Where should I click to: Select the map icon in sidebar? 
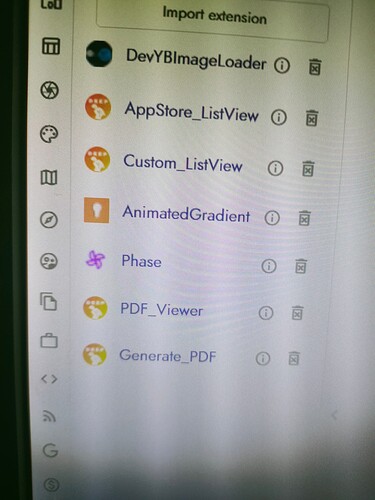(x=49, y=177)
